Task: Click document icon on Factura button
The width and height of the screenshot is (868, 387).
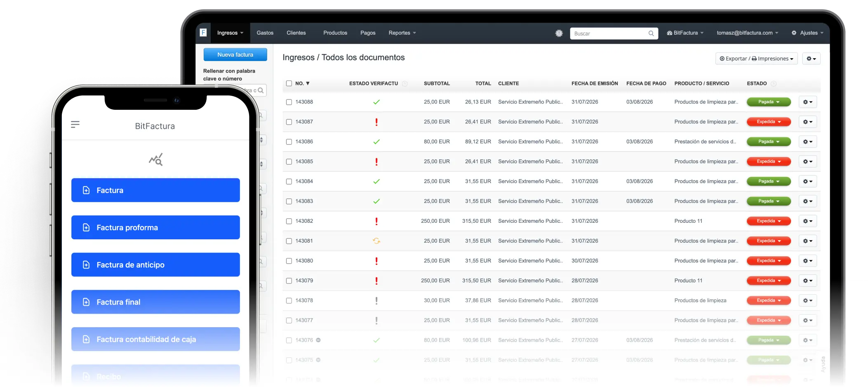Action: click(x=86, y=190)
